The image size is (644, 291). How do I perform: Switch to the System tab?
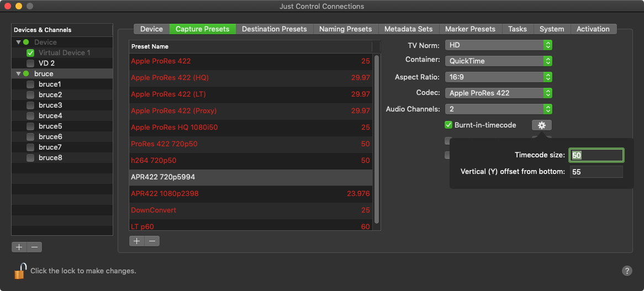coord(552,29)
